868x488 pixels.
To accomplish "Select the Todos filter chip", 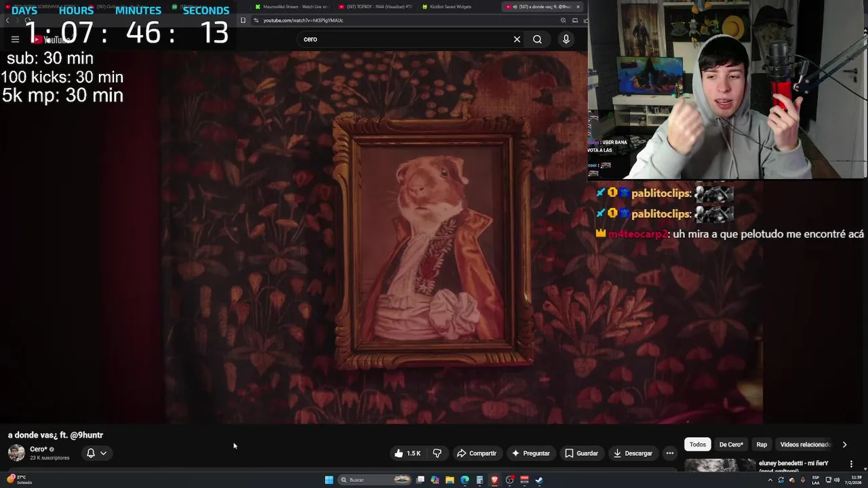I will [698, 445].
